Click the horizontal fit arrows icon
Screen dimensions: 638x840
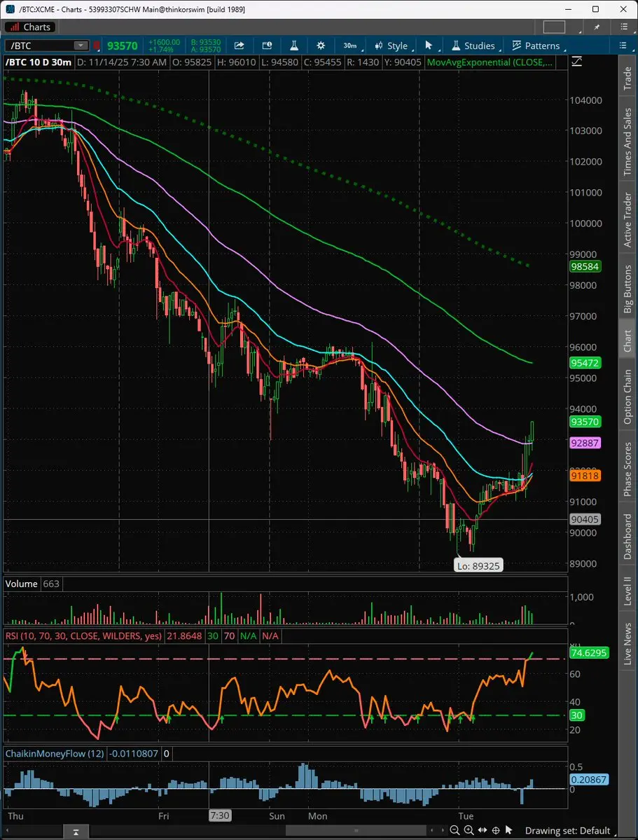coord(482,830)
